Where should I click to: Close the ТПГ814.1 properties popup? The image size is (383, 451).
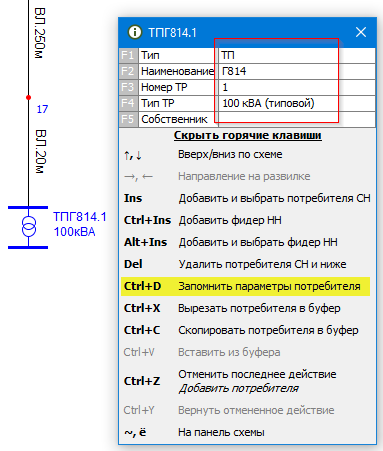(361, 32)
